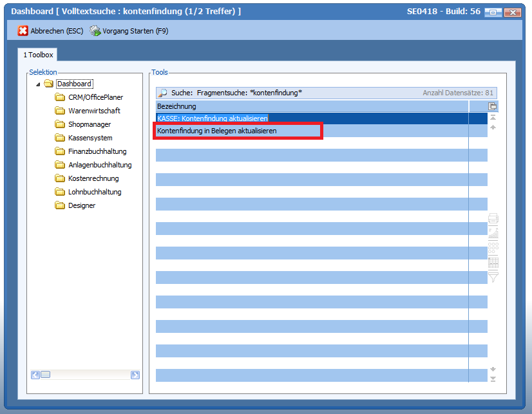Jump to first record arrow

click(x=493, y=118)
